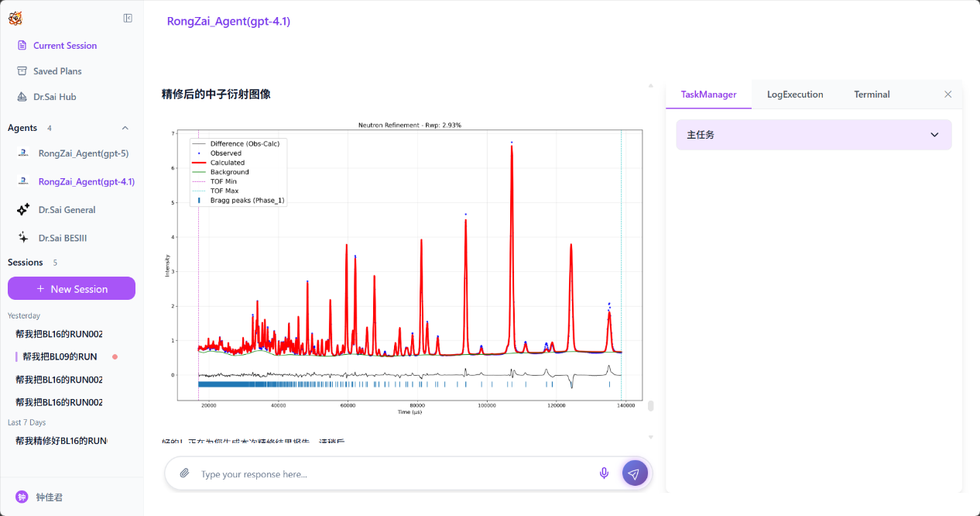Collapse the Agents section chevron
980x516 pixels.
click(125, 128)
